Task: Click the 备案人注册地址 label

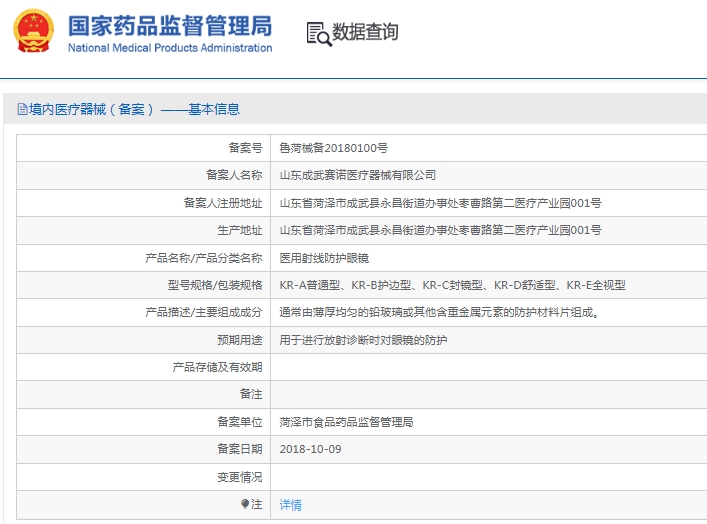Action: pos(223,203)
